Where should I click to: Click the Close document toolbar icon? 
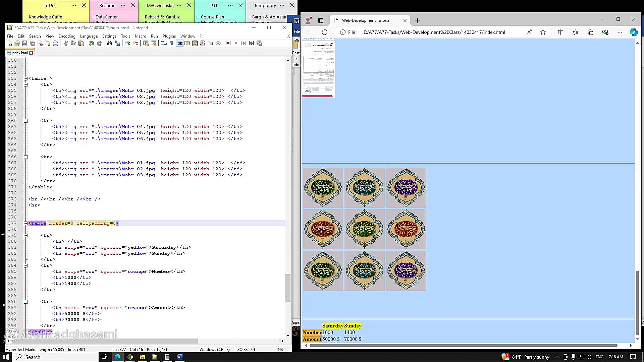click(x=40, y=43)
